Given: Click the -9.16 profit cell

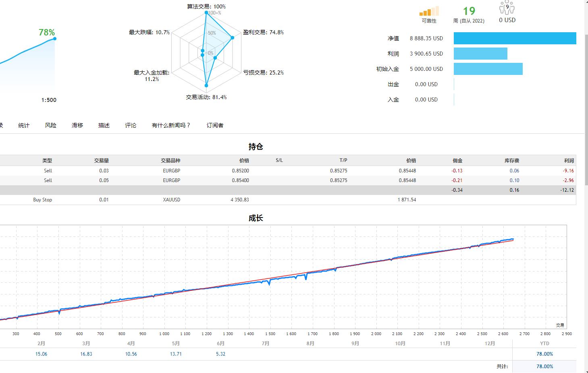Looking at the screenshot, I should pos(569,171).
